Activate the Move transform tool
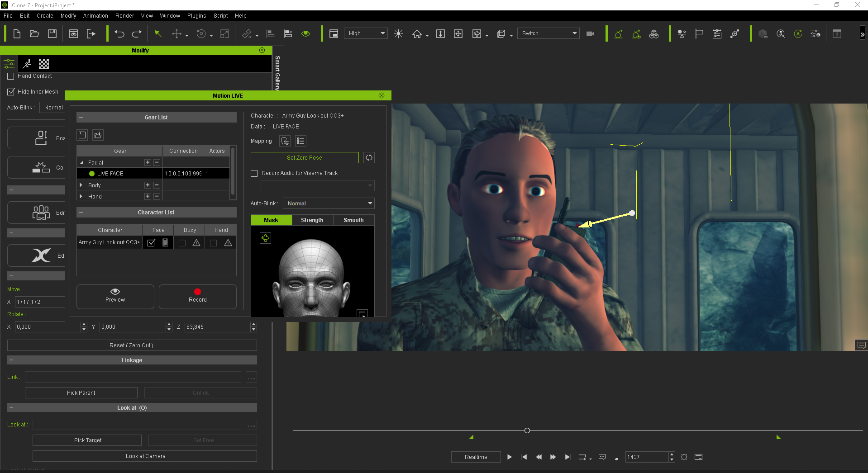The height and width of the screenshot is (473, 868). coord(176,33)
